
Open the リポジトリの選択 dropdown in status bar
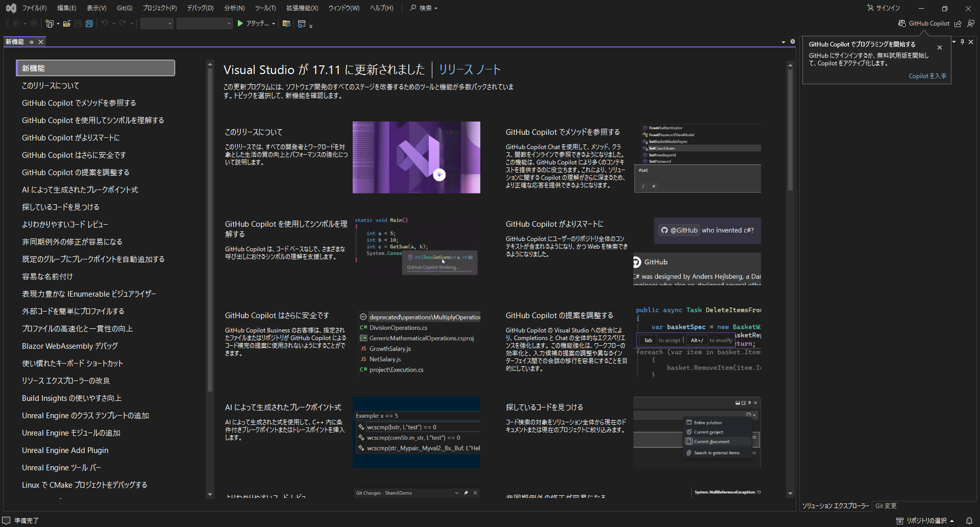pyautogui.click(x=928, y=520)
